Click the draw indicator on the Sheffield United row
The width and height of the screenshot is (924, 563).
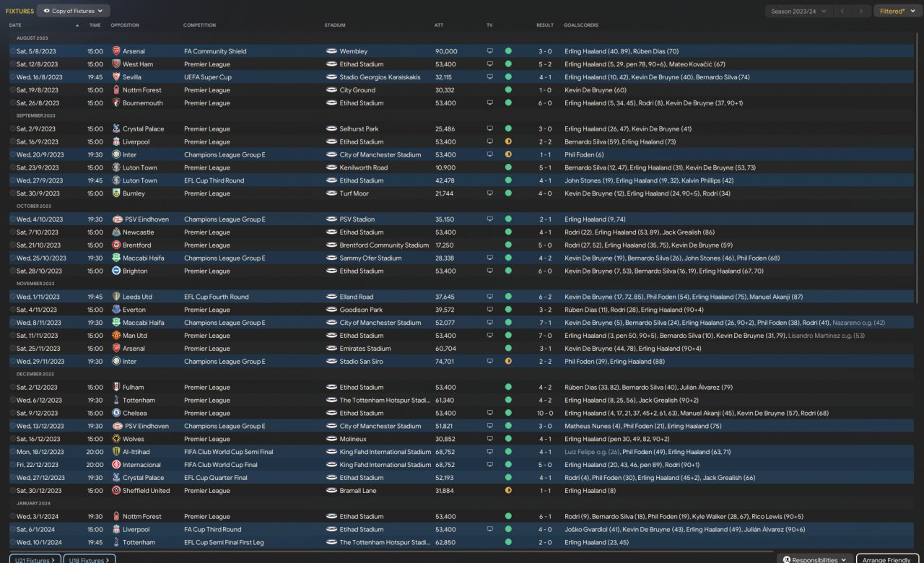[508, 491]
